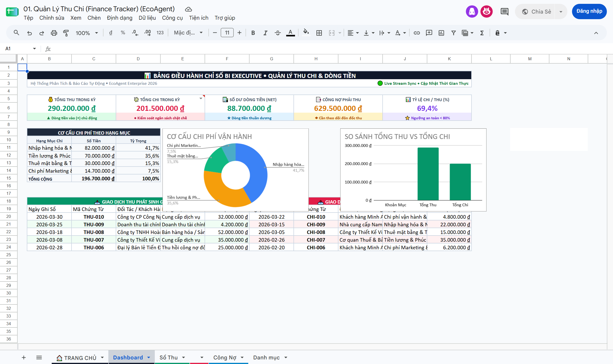The width and height of the screenshot is (613, 364).
Task: Insert a comment
Action: (429, 33)
